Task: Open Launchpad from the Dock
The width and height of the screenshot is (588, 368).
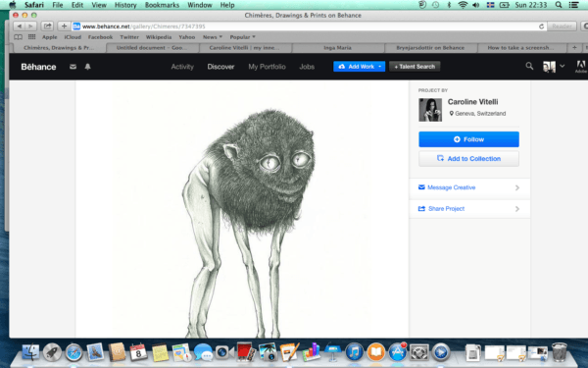Action: (x=52, y=352)
